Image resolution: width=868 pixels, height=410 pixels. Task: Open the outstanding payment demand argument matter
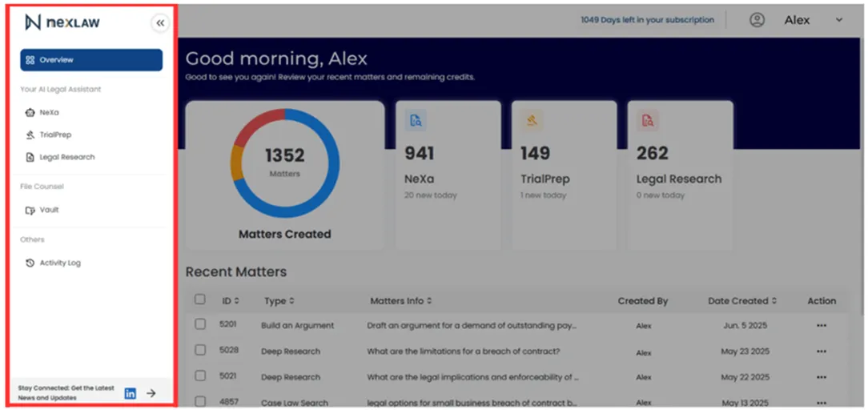click(x=472, y=325)
